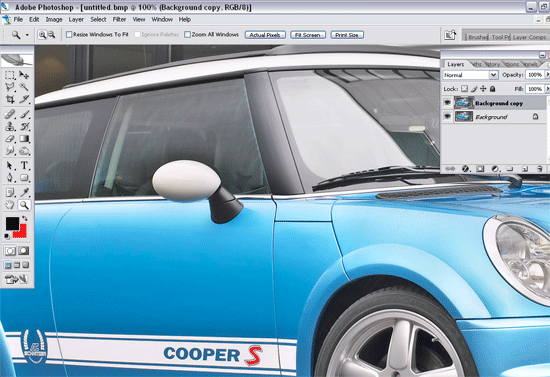
Task: Choose Zoom Out mode in options bar
Action: point(52,35)
